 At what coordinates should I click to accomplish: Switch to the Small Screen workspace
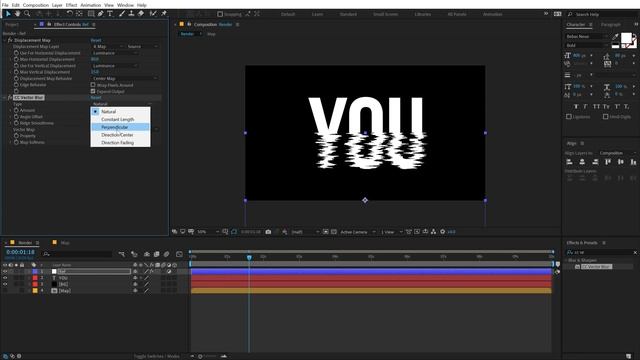tap(385, 14)
